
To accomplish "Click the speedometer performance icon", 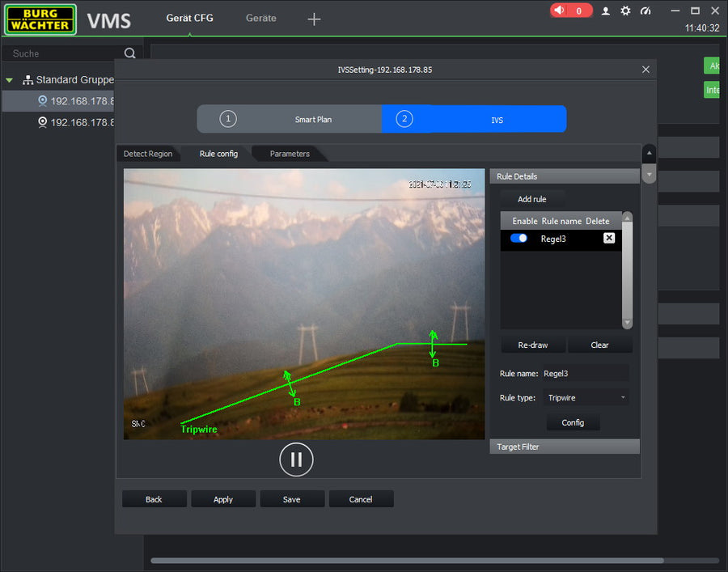I will pos(645,11).
